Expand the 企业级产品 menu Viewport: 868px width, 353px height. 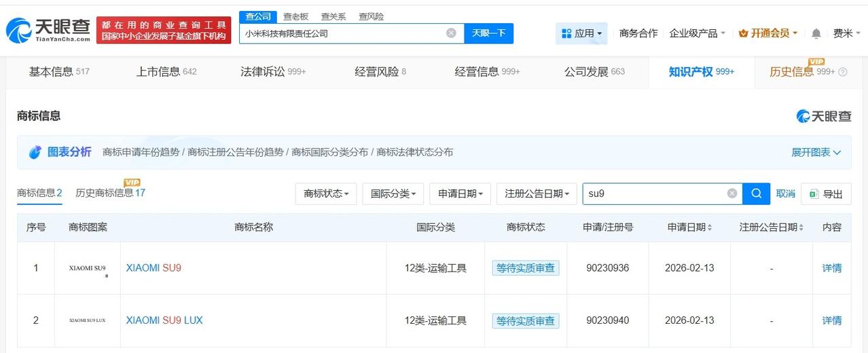click(x=698, y=33)
